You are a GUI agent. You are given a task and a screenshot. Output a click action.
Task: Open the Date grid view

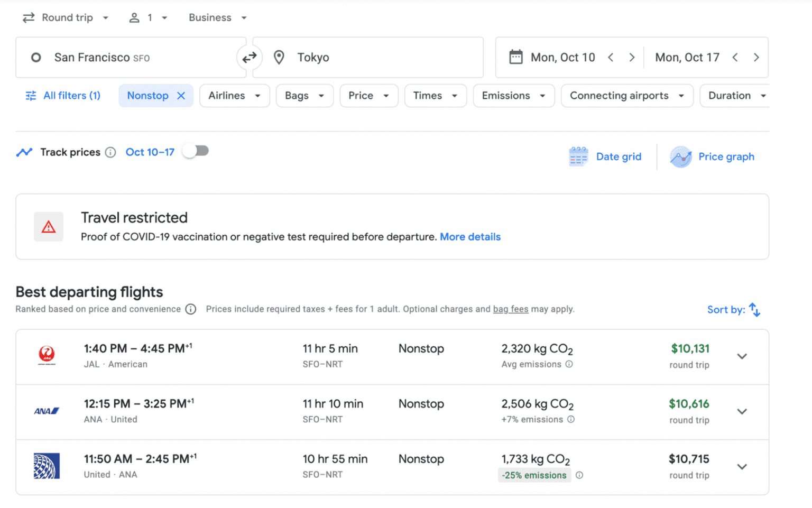[x=605, y=156]
